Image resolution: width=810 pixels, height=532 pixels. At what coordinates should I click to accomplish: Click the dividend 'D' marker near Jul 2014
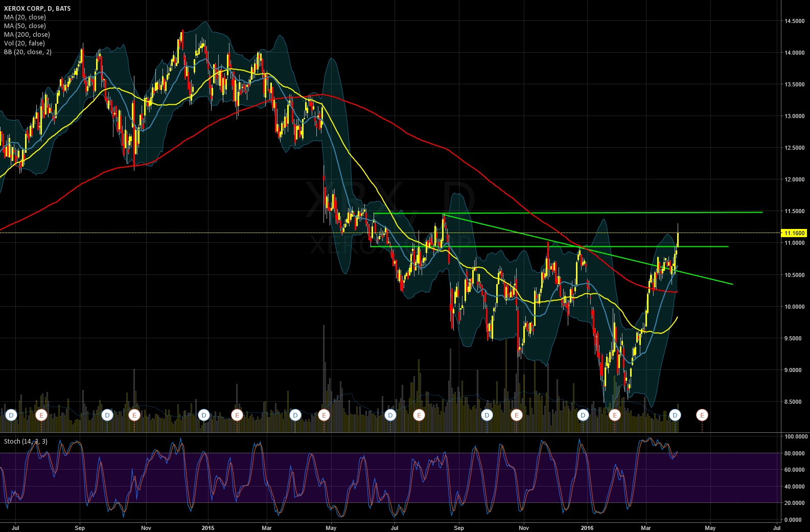(11, 415)
